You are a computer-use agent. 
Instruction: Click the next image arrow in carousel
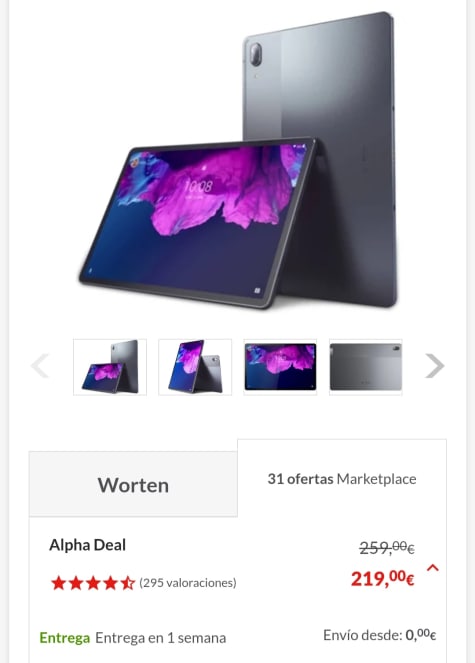[x=434, y=365]
